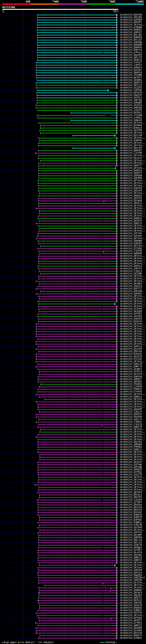Select the UniRef100_A8ISP5 label
The height and width of the screenshot is (644, 146).
131,130
